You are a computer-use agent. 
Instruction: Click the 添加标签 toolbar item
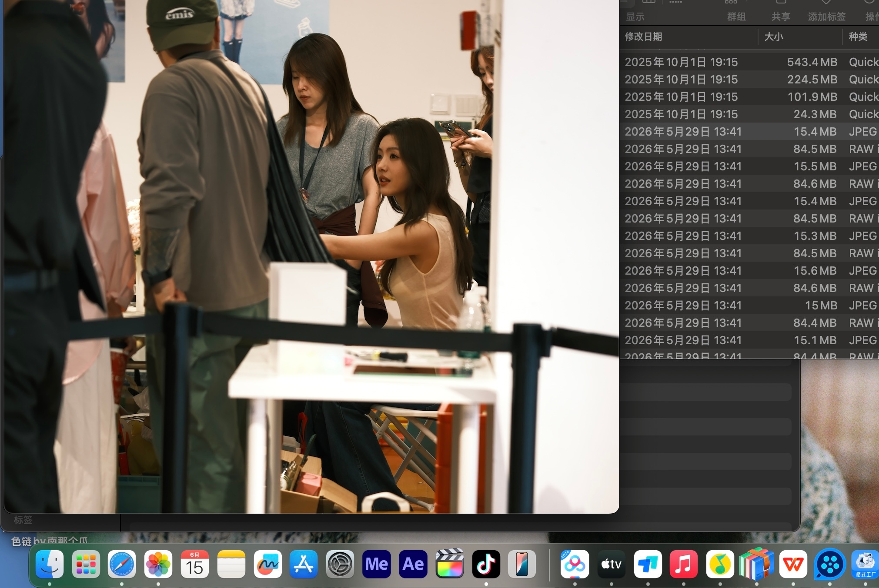click(827, 17)
